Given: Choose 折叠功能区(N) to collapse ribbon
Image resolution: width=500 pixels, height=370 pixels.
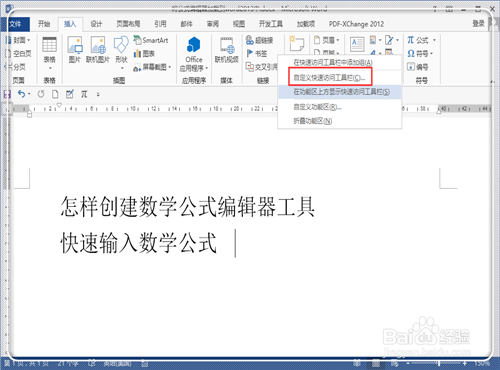Looking at the screenshot, I should point(340,121).
